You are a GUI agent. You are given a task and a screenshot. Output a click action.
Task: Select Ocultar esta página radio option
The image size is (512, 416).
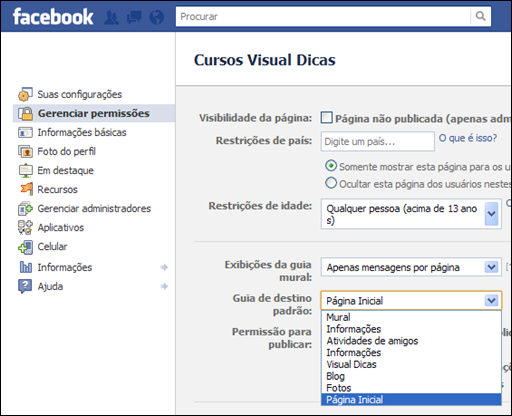coord(331,183)
